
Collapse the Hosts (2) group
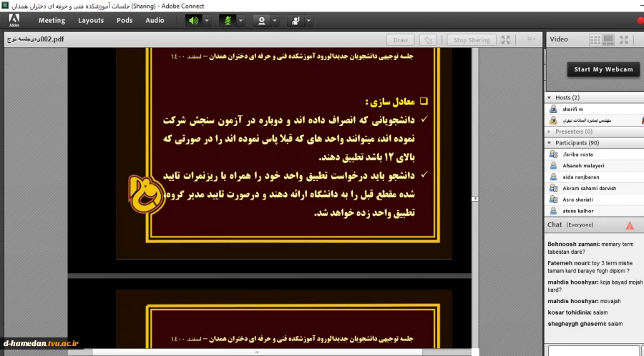pyautogui.click(x=549, y=98)
